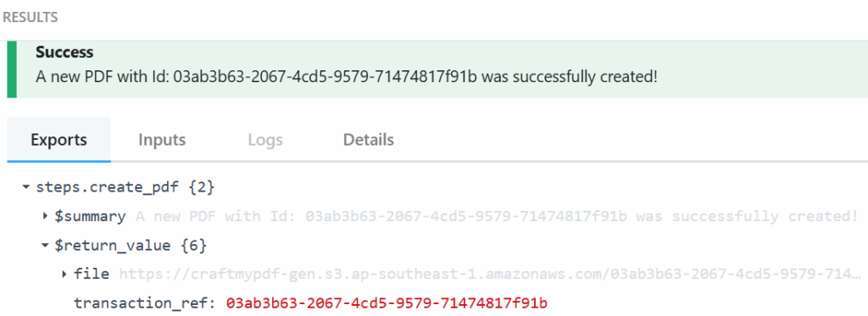Click the transaction_ref key label

(x=146, y=303)
